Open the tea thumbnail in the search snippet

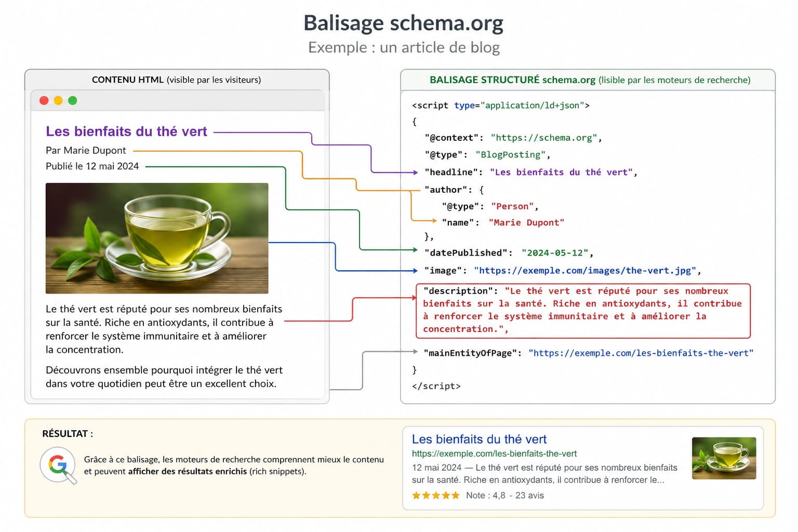pyautogui.click(x=724, y=458)
